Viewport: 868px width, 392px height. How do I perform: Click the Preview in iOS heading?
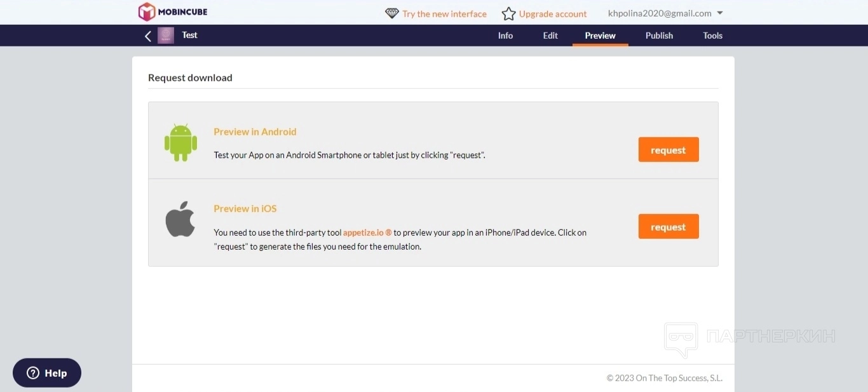(245, 208)
